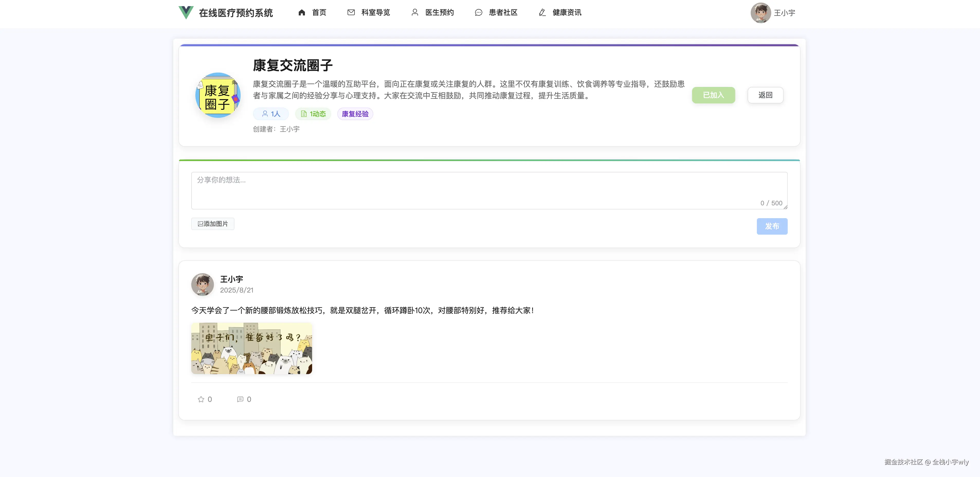Open the chat bubble icon for 患者社区
The height and width of the screenshot is (477, 980).
coord(478,12)
